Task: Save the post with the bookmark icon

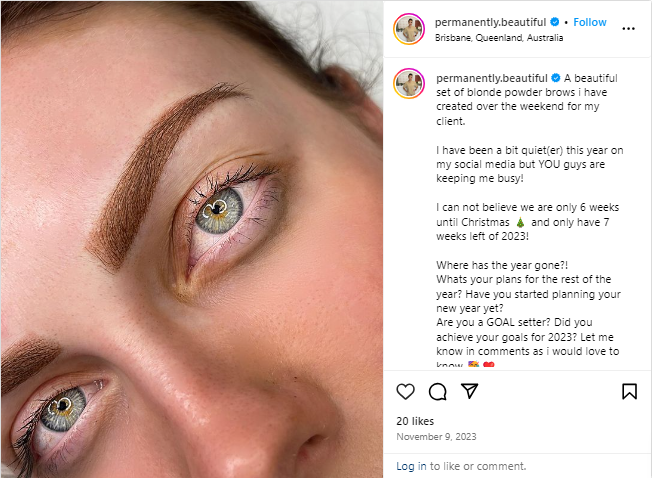Action: tap(629, 391)
